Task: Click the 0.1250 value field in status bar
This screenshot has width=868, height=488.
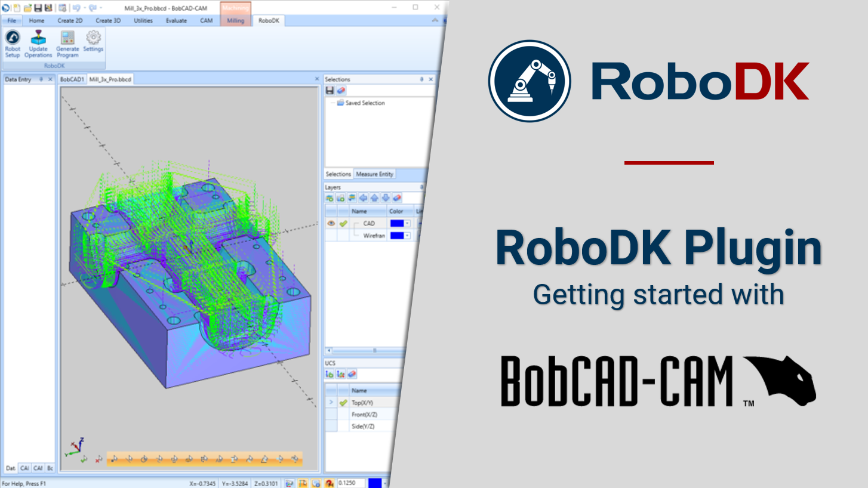Action: pos(350,483)
